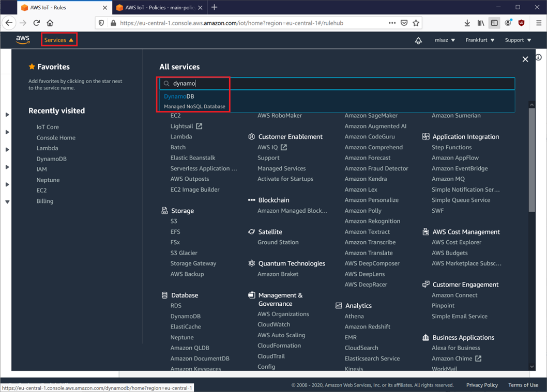The image size is (547, 392).
Task: Click the info circle icon at right edge
Action: [539, 57]
